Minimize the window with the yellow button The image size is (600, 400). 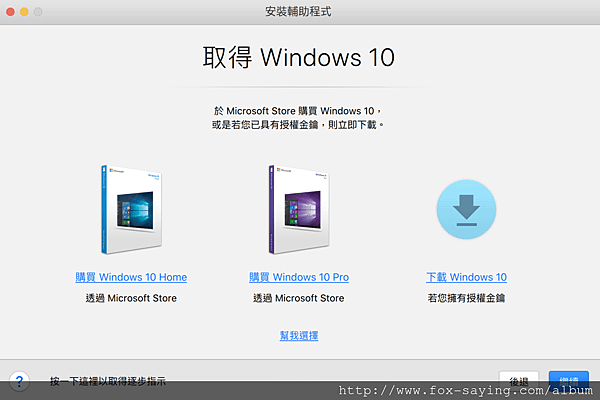24,12
